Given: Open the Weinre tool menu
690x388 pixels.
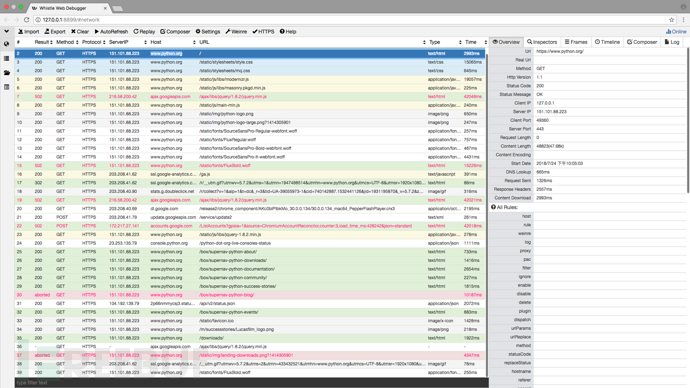Looking at the screenshot, I should click(x=236, y=32).
